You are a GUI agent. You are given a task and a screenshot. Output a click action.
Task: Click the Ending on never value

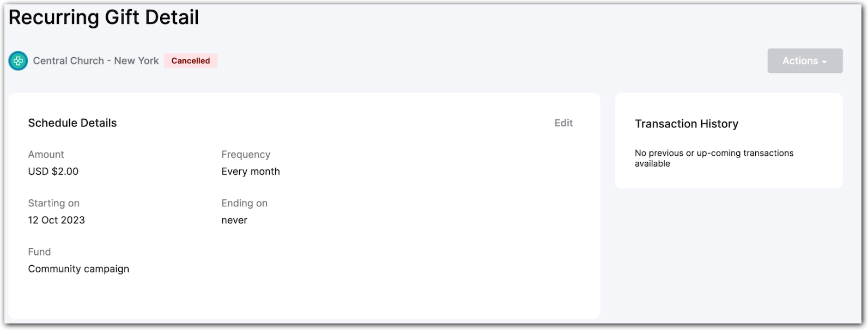234,220
